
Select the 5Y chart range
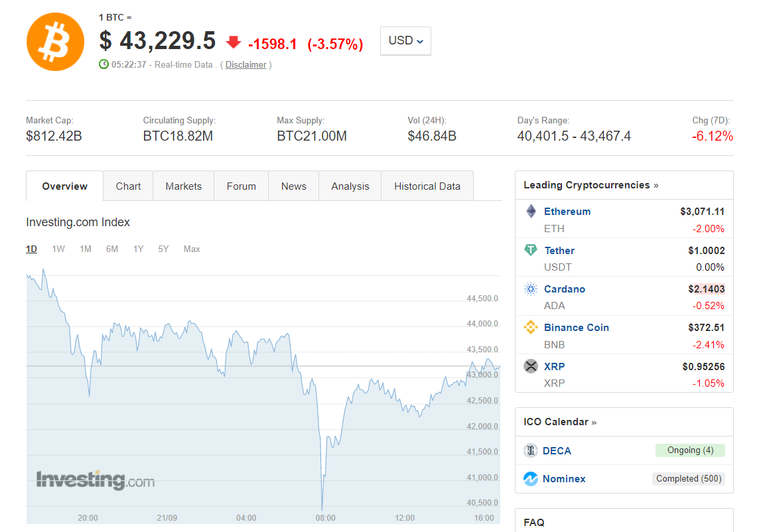click(x=163, y=249)
